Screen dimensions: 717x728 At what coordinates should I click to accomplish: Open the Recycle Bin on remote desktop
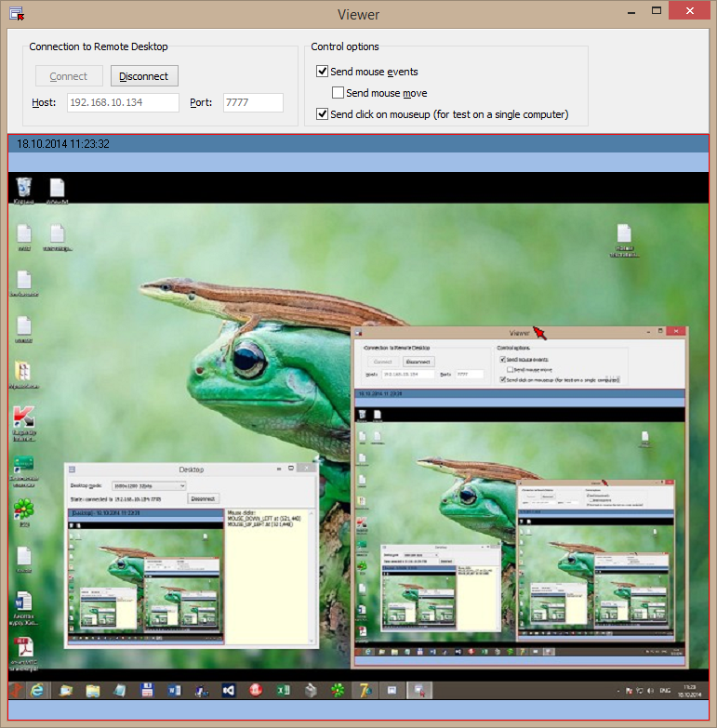25,190
